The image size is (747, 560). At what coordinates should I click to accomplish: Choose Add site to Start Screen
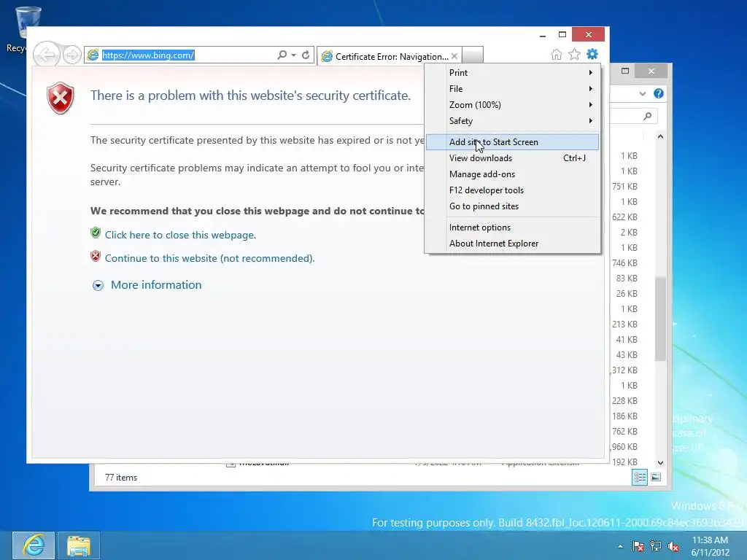513,142
